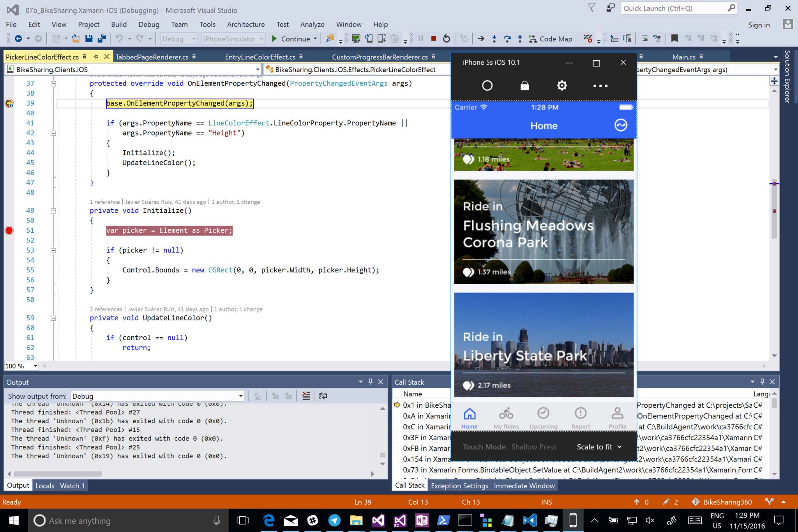Open the Scale to fit dropdown in simulator

click(598, 447)
